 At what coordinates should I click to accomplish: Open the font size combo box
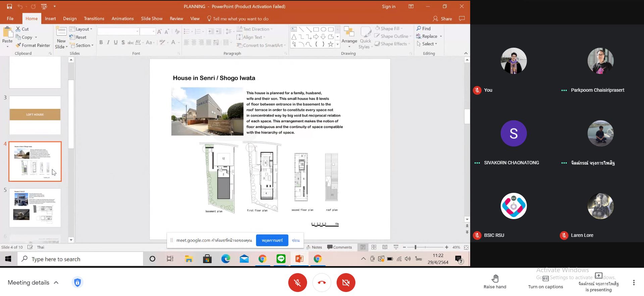click(x=148, y=32)
